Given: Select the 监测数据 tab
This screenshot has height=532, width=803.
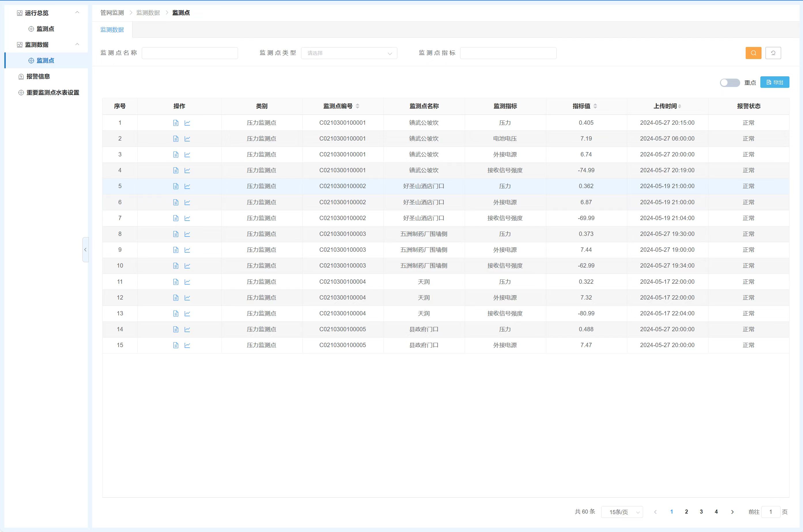Looking at the screenshot, I should click(112, 30).
